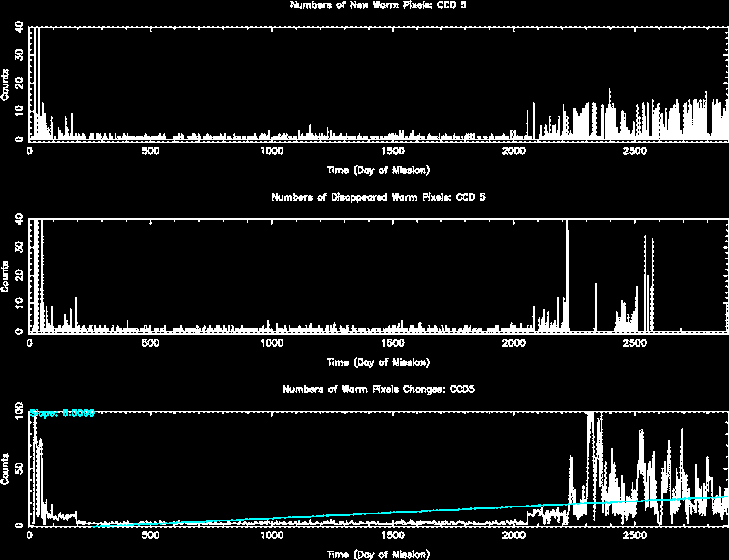Screen dimensions: 729x560
Task: Click x-axis tick '1000' on Warm Pixels Changes plot
Action: (x=271, y=535)
